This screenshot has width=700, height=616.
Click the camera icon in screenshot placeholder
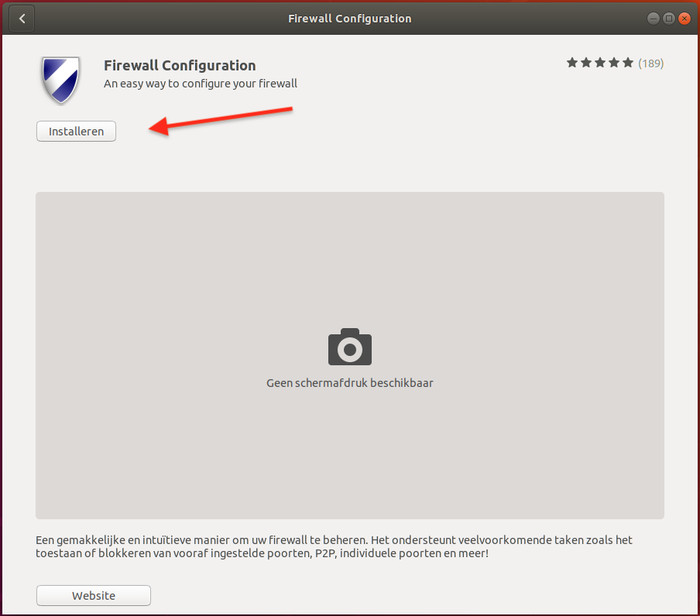tap(350, 347)
